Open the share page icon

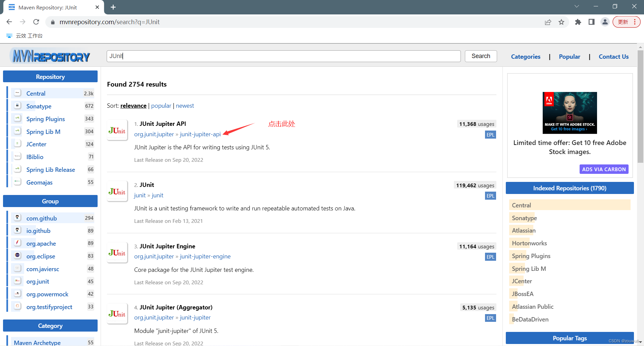(548, 22)
